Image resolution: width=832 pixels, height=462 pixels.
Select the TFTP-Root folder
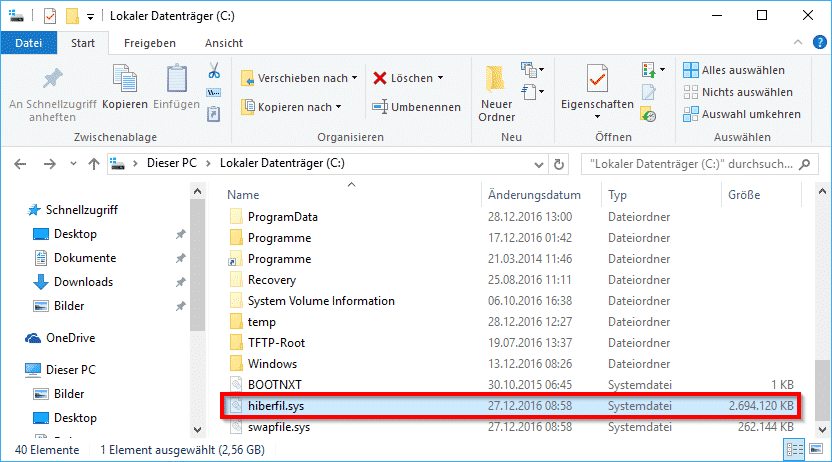click(x=276, y=343)
